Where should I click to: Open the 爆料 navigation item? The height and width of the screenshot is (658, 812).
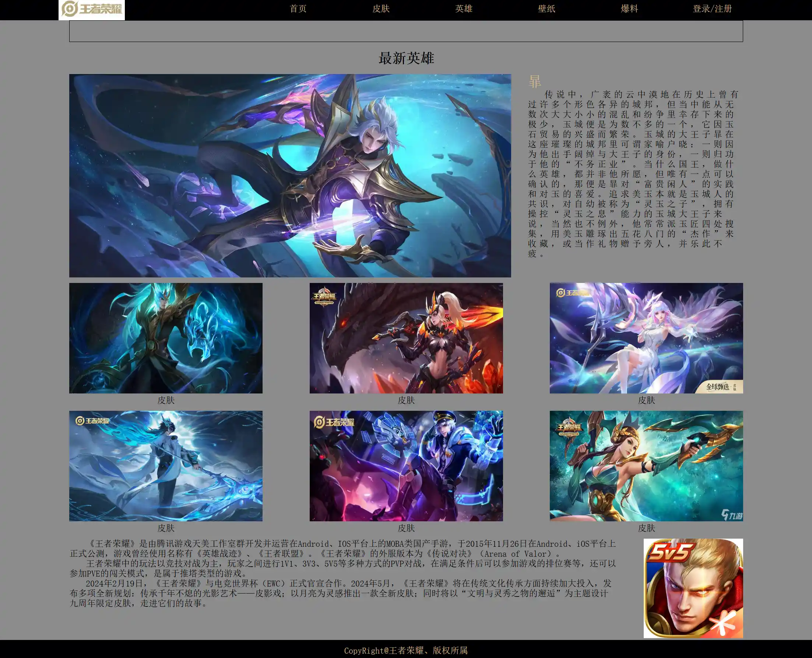[x=629, y=9]
